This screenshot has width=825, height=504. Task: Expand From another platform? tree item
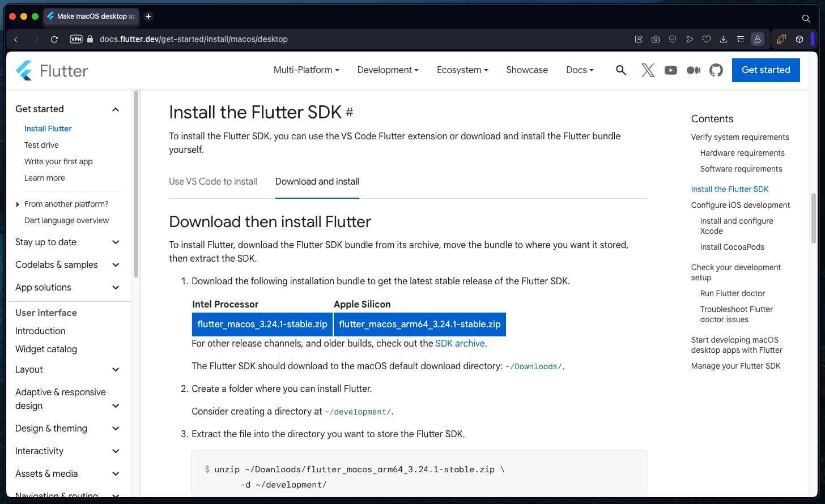(x=66, y=204)
